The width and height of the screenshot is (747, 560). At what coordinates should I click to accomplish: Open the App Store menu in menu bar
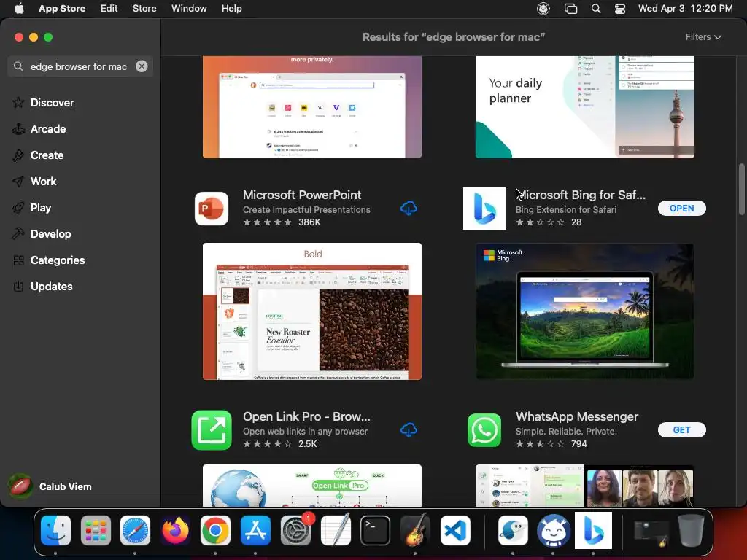(62, 9)
